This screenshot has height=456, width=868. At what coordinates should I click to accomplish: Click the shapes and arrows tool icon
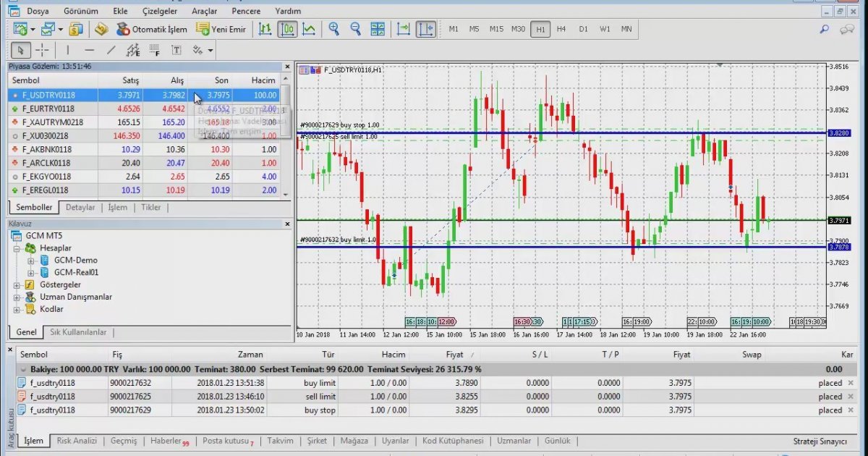[197, 50]
